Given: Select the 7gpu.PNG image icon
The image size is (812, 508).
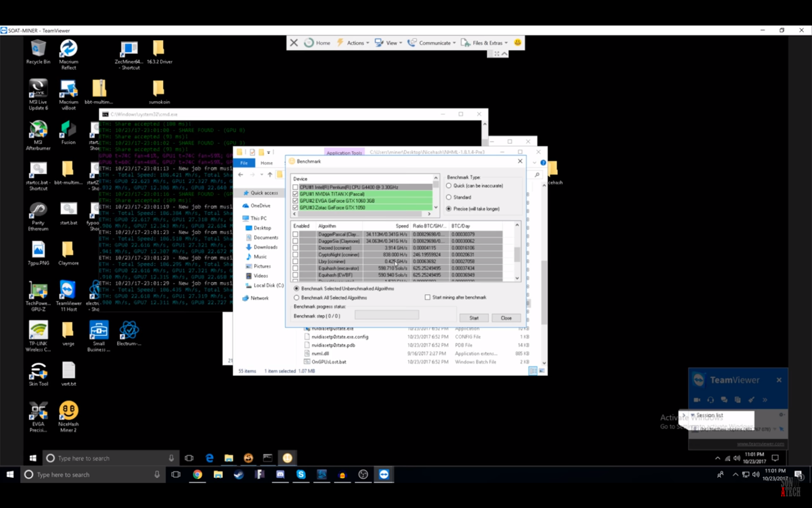Looking at the screenshot, I should coord(38,253).
